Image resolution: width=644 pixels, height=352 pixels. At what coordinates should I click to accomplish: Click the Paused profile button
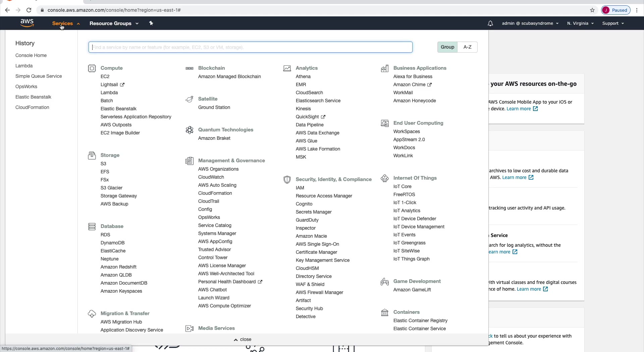(616, 10)
